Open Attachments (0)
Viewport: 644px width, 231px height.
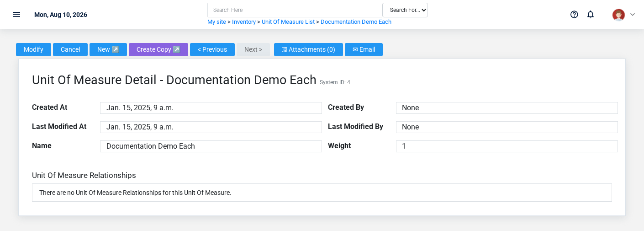(308, 49)
